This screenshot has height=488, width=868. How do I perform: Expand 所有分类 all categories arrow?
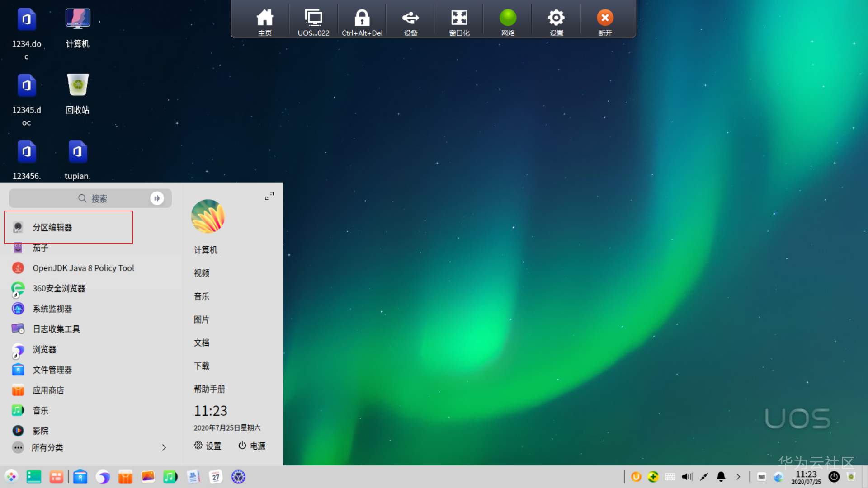164,447
